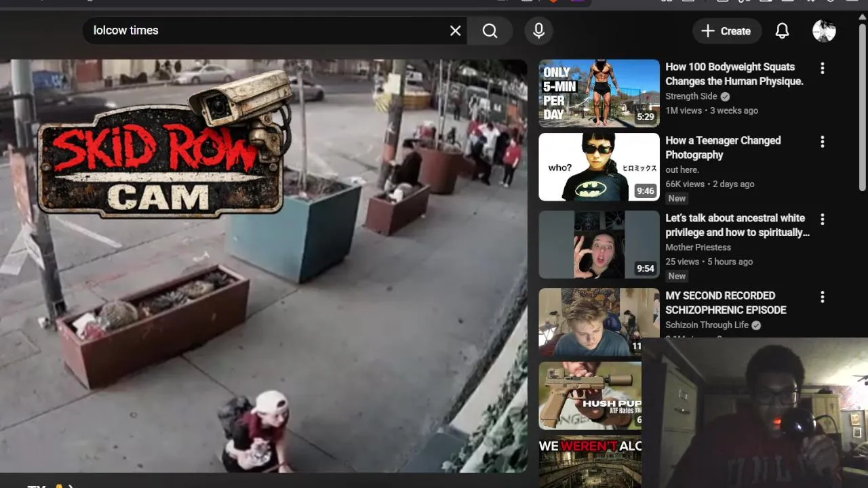This screenshot has height=488, width=868.
Task: Click the 'New' badge under 'out here.' video
Action: [x=677, y=199]
